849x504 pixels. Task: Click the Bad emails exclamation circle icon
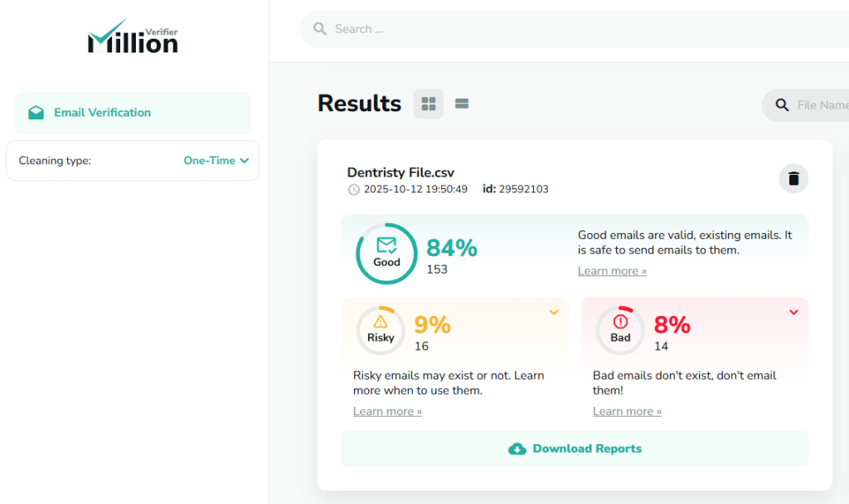point(620,330)
